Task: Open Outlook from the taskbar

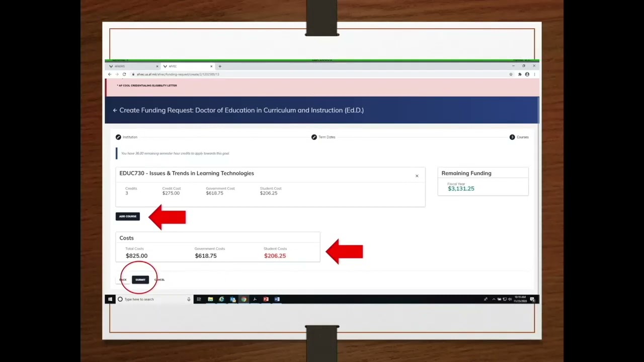Action: click(232, 299)
